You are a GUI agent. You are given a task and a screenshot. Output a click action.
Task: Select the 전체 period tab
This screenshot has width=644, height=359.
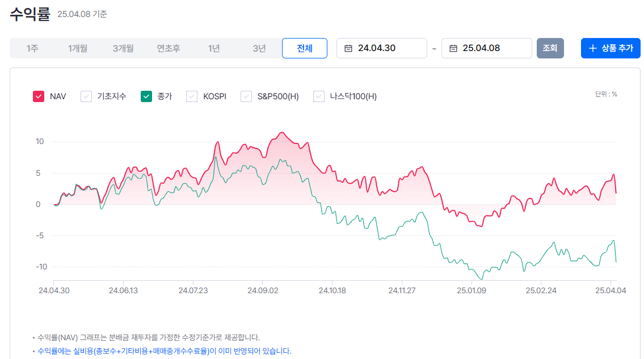(305, 48)
